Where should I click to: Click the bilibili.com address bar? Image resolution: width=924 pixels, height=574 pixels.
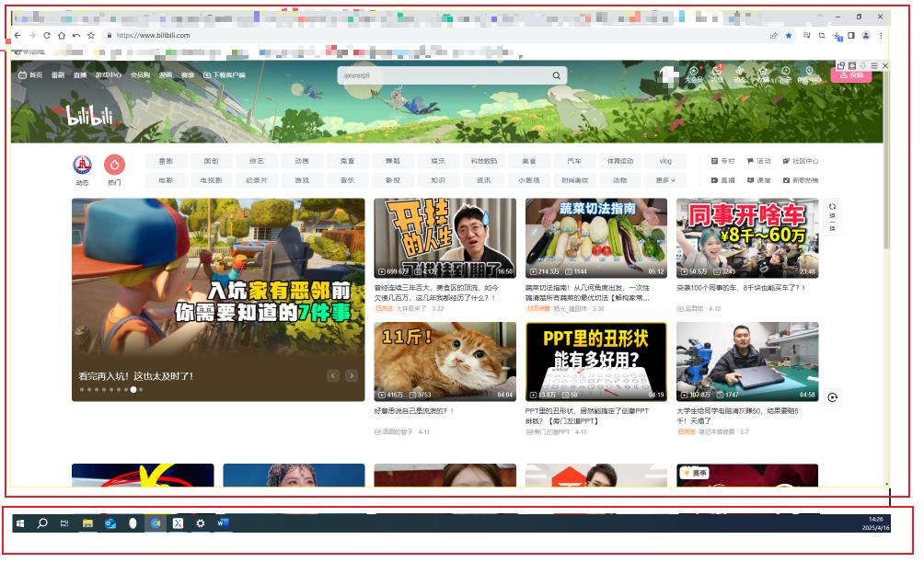pyautogui.click(x=435, y=35)
